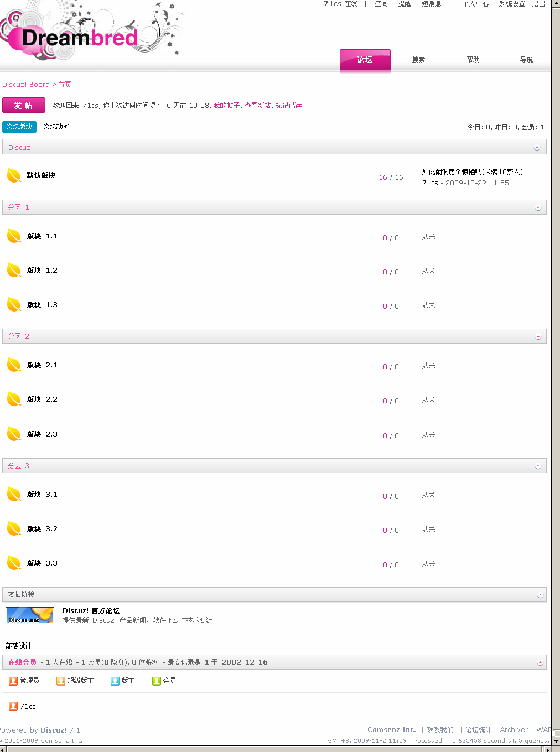Toggle the 在线会员 online list

coord(540,662)
